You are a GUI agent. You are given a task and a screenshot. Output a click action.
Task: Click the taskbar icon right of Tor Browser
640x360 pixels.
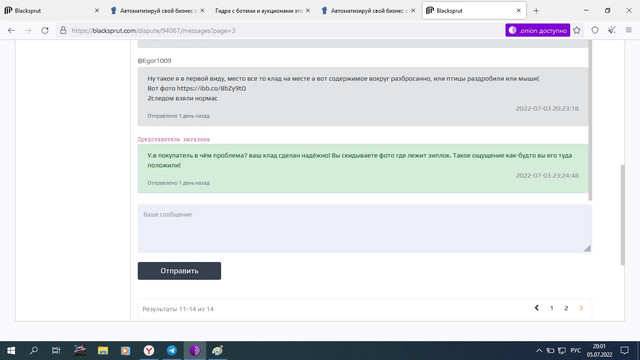(x=218, y=351)
